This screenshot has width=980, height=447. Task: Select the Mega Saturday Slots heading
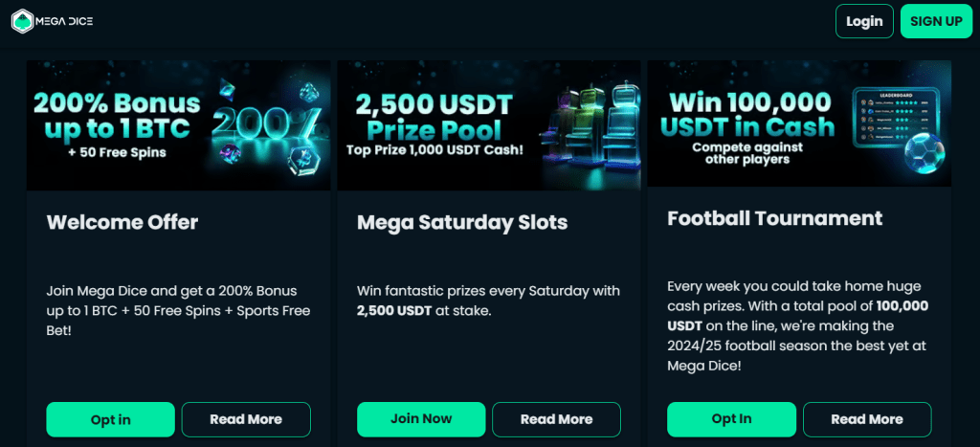(x=462, y=223)
